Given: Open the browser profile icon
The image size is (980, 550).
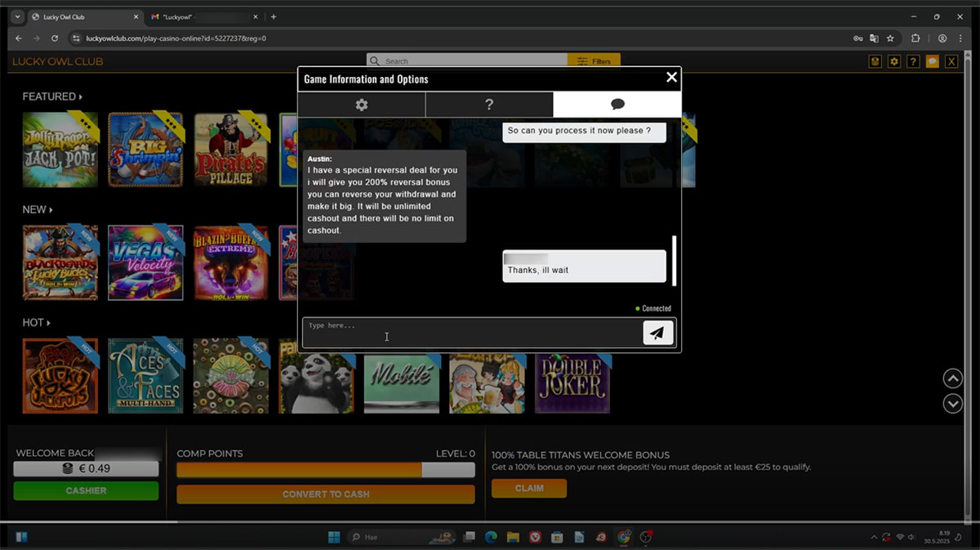Looking at the screenshot, I should point(942,38).
